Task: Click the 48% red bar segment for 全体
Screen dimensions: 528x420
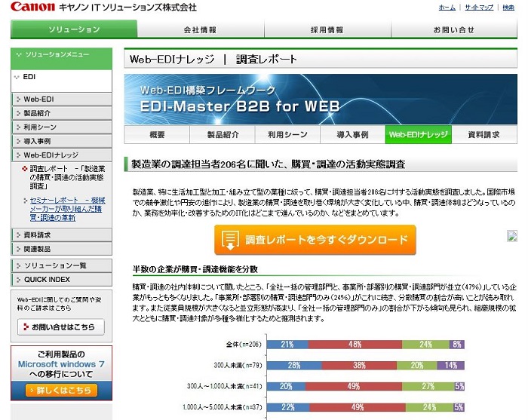Action: click(355, 345)
